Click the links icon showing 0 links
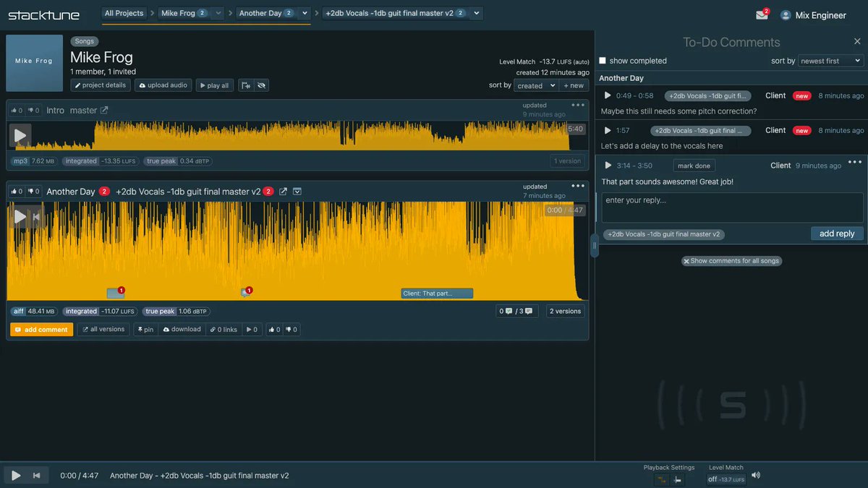Screen dimensions: 868x488 tap(223, 329)
